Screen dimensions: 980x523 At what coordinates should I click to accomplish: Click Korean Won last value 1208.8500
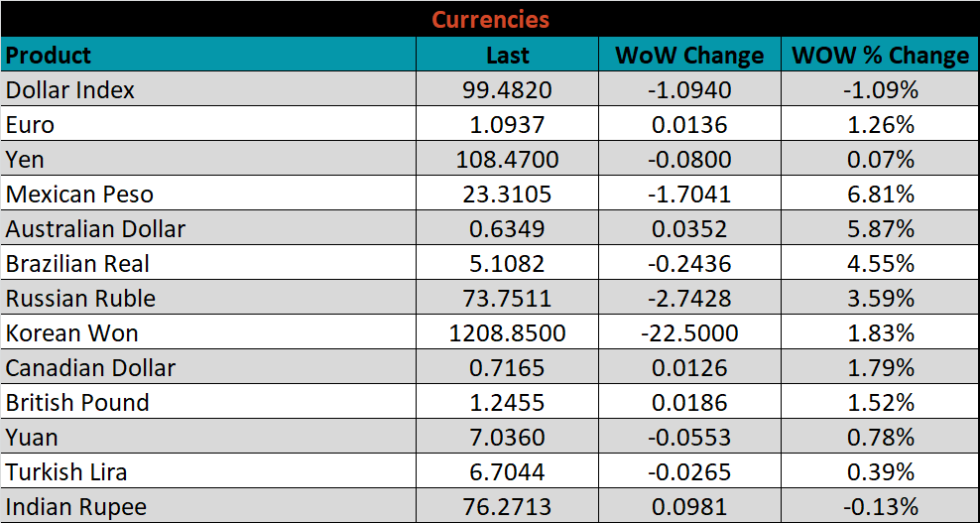pos(508,332)
